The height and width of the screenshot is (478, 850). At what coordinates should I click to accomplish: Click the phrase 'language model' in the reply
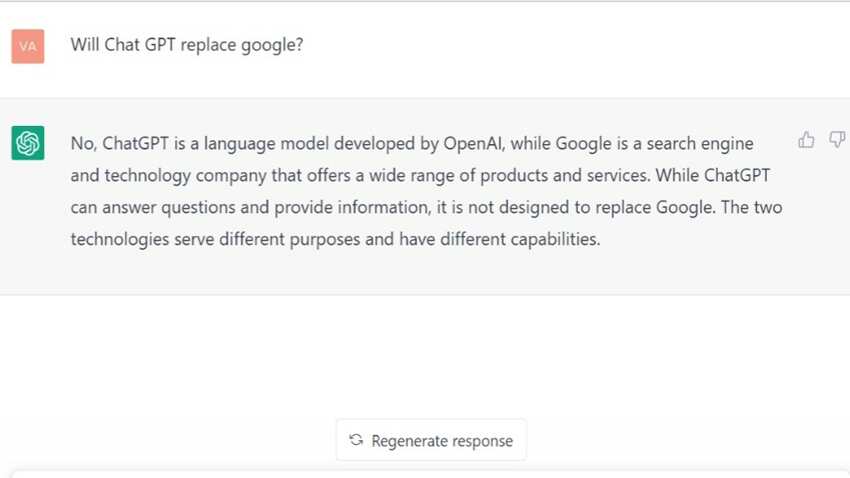(x=266, y=144)
